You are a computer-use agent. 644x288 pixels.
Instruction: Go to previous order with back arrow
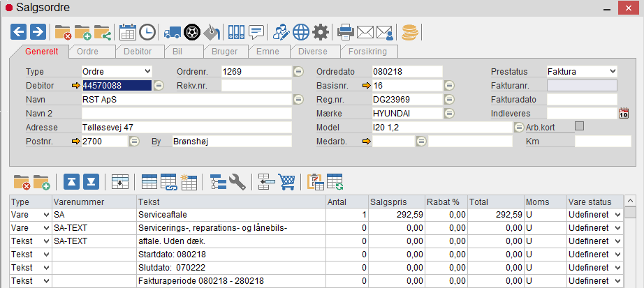(18, 31)
